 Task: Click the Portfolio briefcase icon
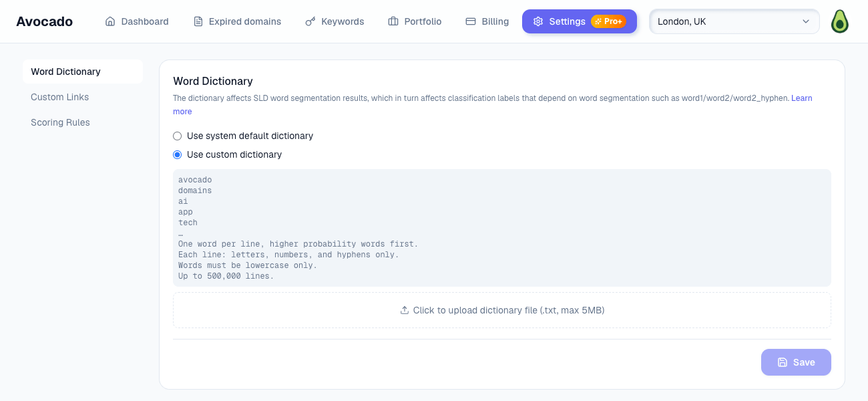[x=393, y=21]
